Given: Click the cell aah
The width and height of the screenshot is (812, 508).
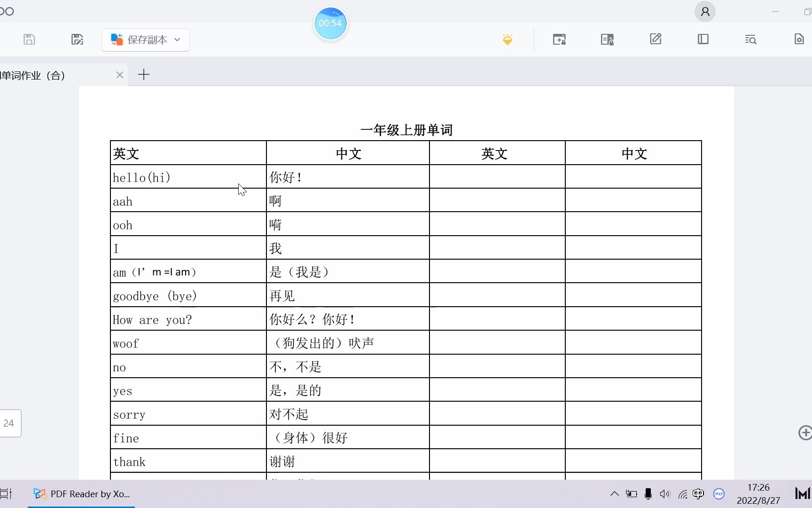Looking at the screenshot, I should pyautogui.click(x=188, y=200).
